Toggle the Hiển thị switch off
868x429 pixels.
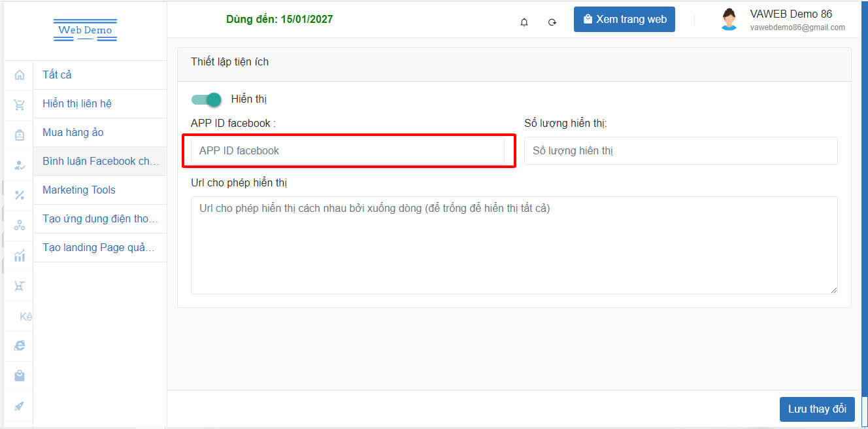(206, 99)
